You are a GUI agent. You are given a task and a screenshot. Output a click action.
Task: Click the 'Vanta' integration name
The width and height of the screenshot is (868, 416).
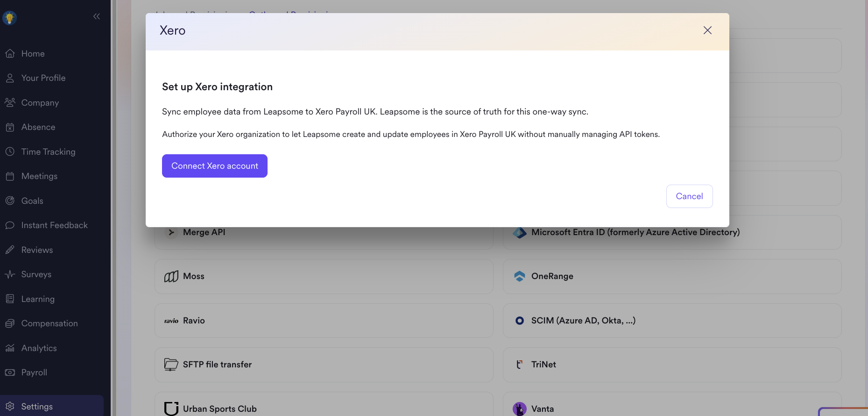coord(543,409)
